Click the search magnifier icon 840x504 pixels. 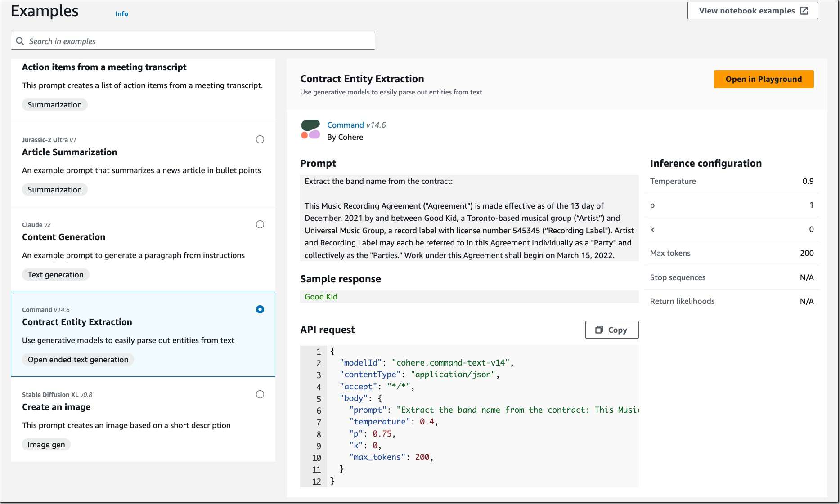20,41
